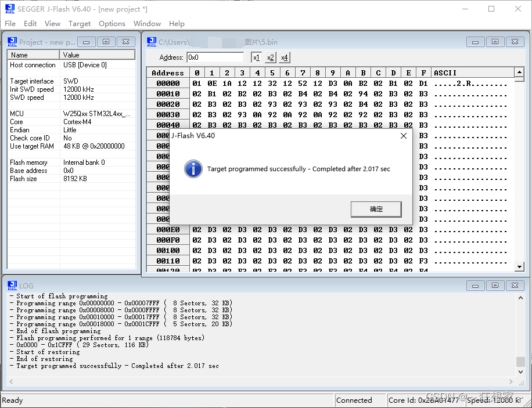
Task: Select the Flash memory row
Action: pos(71,163)
